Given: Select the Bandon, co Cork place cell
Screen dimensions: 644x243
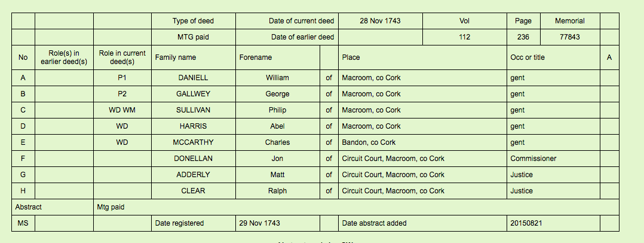Looking at the screenshot, I should pos(369,142).
